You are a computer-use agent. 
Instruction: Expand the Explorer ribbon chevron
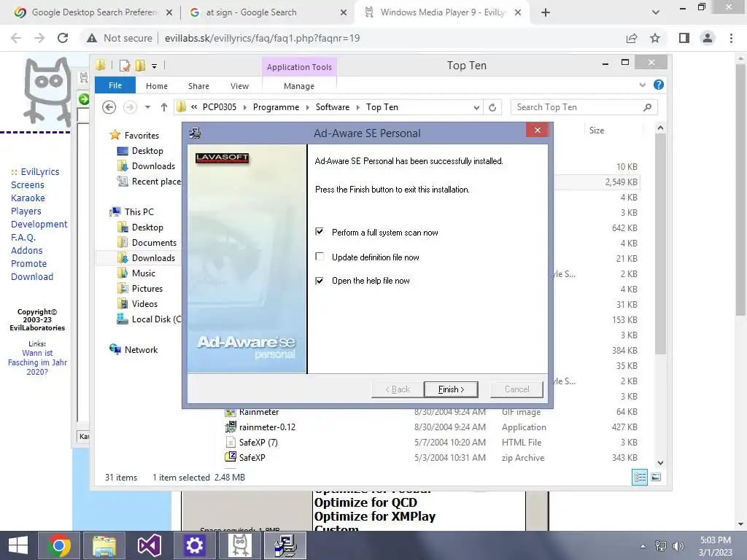[642, 85]
